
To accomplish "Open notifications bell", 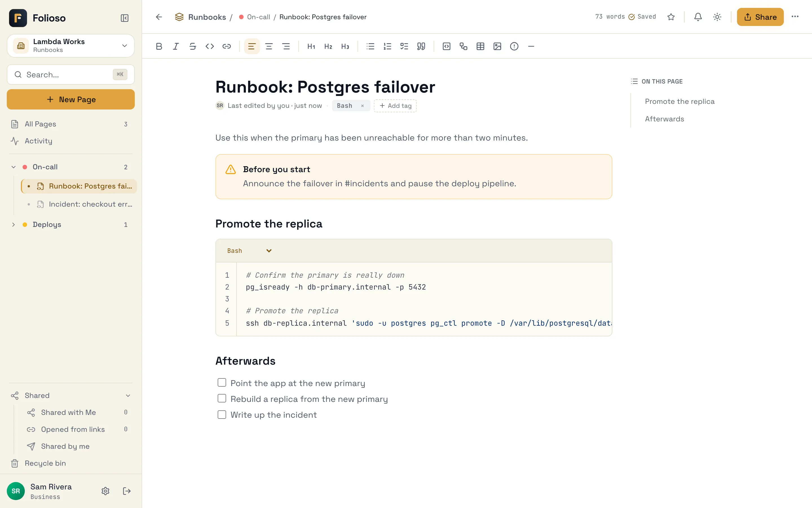I will pyautogui.click(x=698, y=17).
